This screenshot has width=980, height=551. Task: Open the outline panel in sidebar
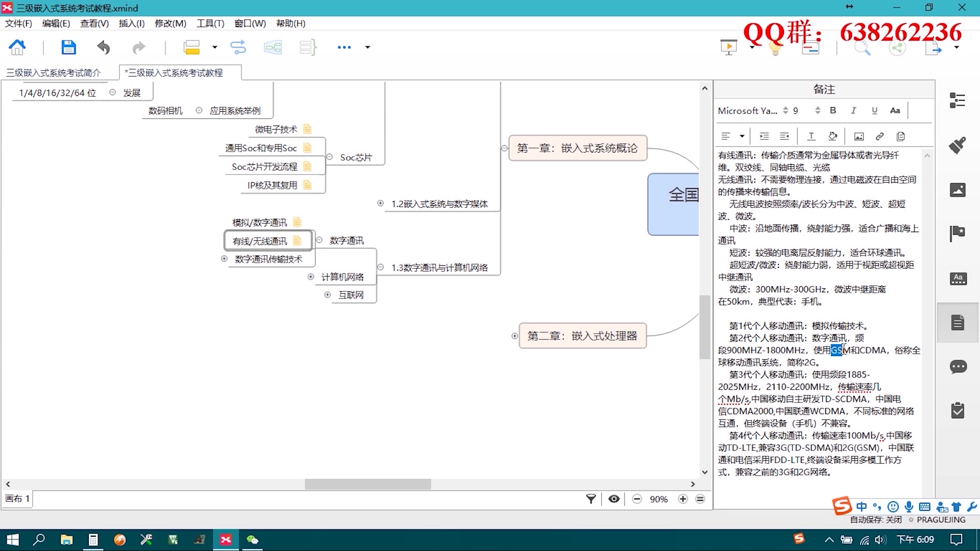pyautogui.click(x=958, y=101)
